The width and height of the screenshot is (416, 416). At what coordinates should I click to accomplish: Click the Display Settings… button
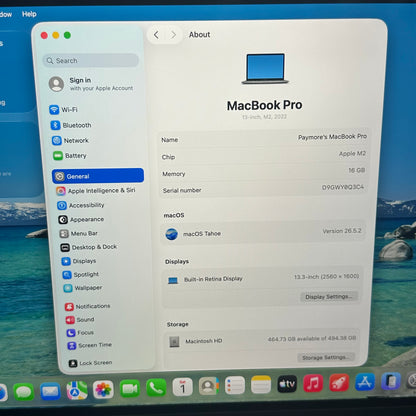click(x=329, y=297)
